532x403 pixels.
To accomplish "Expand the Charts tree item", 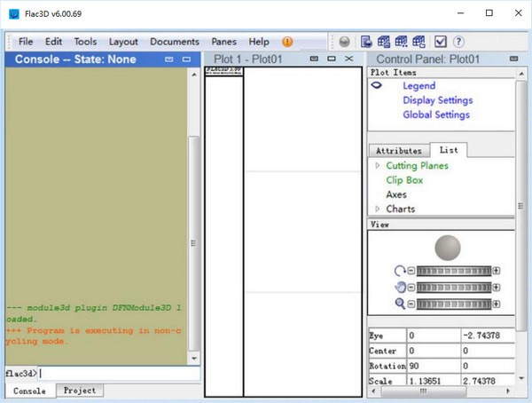I will pyautogui.click(x=378, y=209).
